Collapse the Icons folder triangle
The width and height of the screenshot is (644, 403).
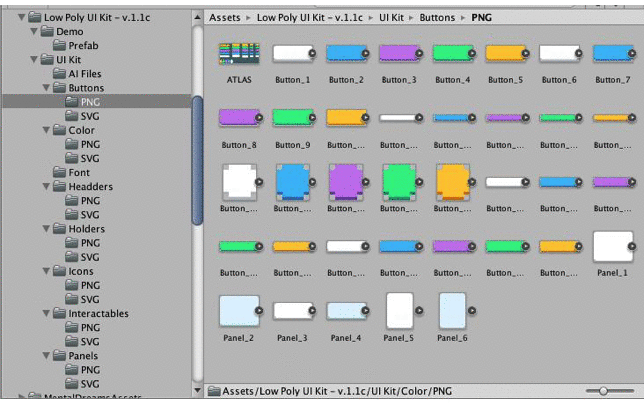point(46,271)
